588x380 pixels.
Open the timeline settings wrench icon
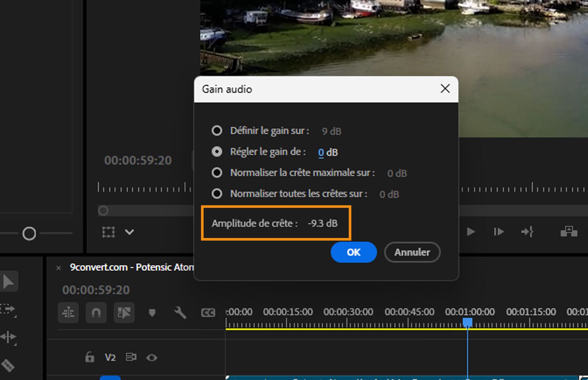[x=180, y=313]
